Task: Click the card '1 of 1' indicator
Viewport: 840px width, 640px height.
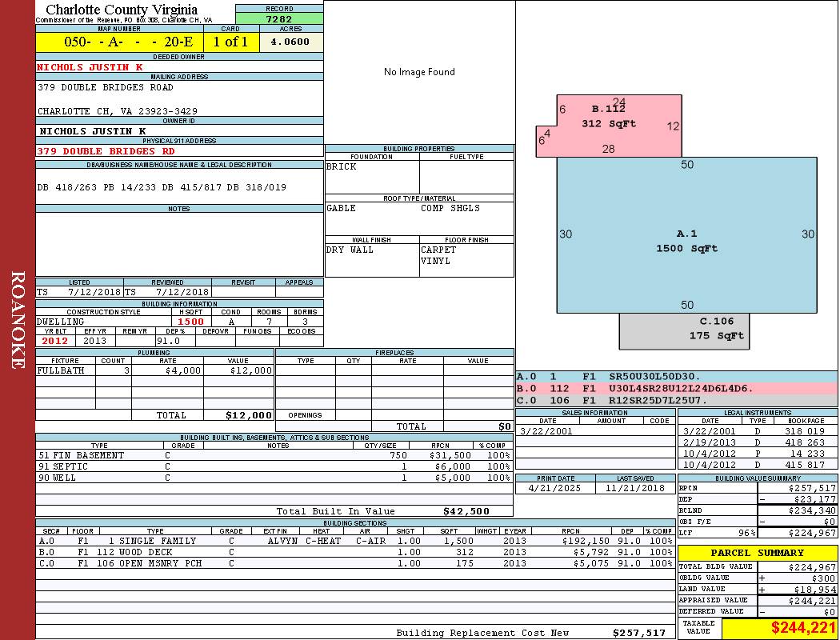Action: (x=231, y=42)
